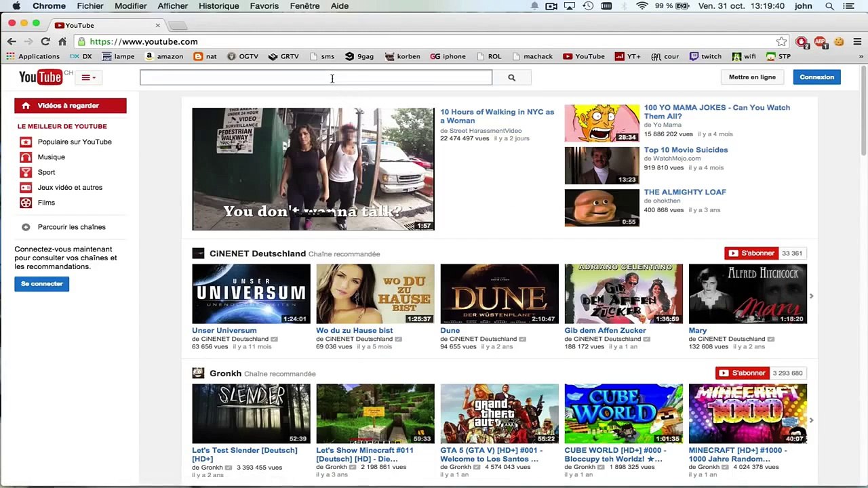Click the notification bell menu bar icon
This screenshot has width=868, height=488.
pos(534,6)
